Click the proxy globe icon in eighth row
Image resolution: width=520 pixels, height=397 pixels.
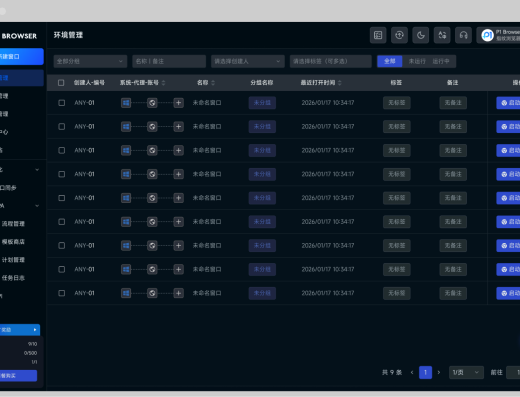click(152, 269)
